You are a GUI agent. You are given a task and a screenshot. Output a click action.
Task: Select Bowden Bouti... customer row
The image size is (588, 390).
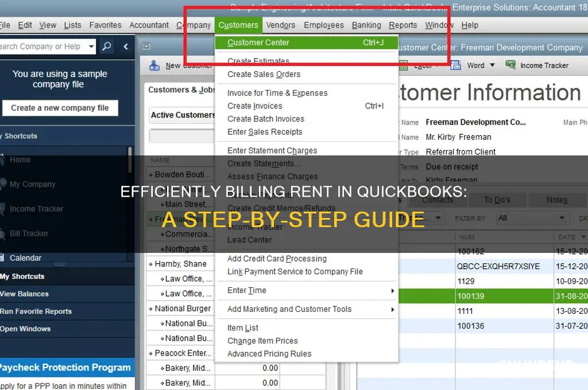181,174
